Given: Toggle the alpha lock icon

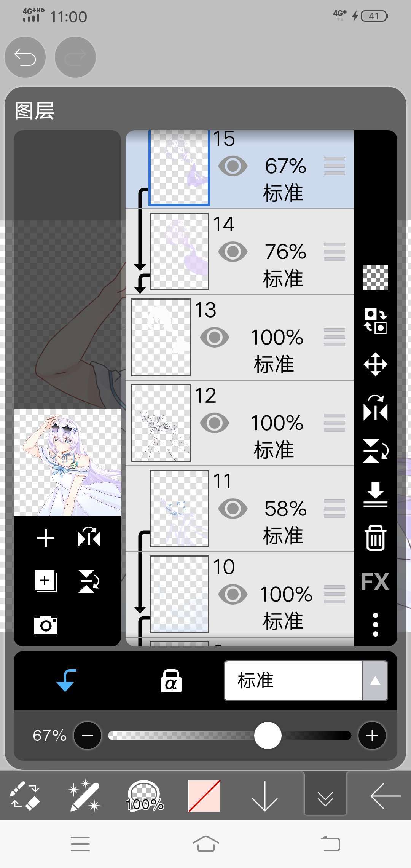Looking at the screenshot, I should [171, 681].
